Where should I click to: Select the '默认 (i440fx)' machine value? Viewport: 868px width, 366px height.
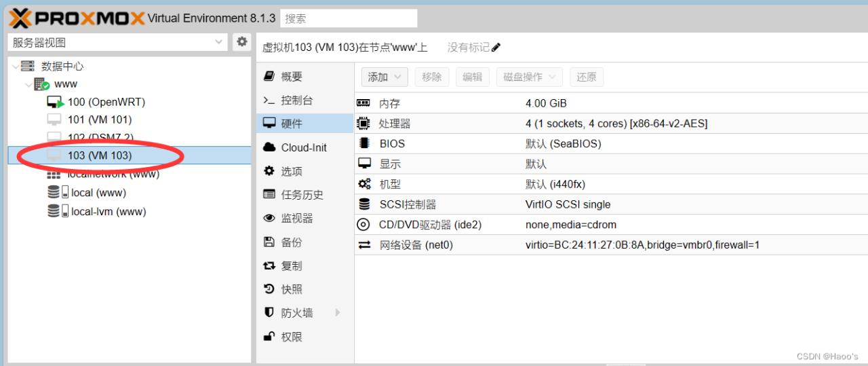(555, 184)
